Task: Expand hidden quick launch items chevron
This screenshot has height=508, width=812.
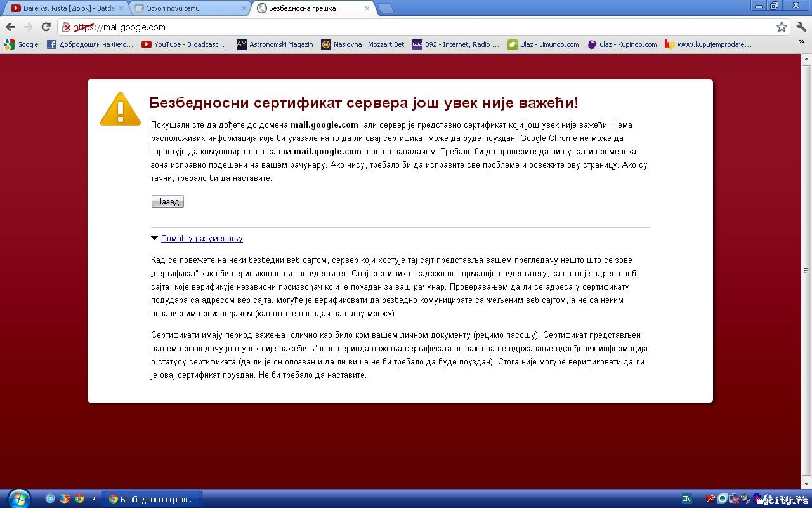Action: [x=95, y=498]
